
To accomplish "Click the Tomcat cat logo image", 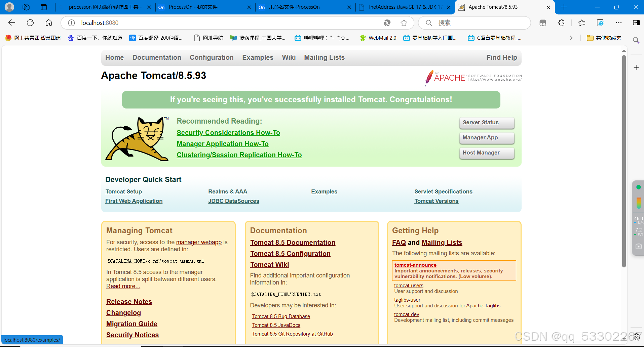I will [137, 139].
